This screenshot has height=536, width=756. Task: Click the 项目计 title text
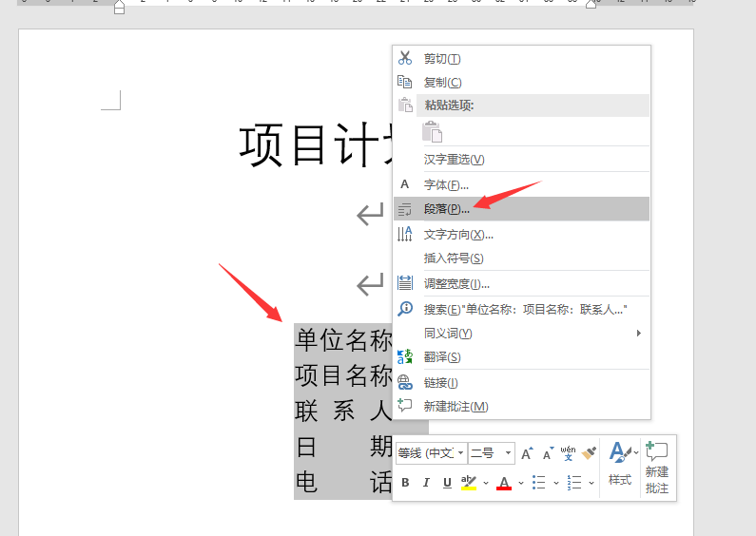[x=316, y=145]
